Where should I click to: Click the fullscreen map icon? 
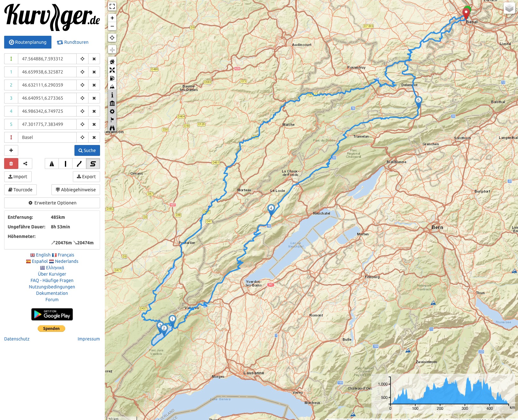click(x=112, y=6)
